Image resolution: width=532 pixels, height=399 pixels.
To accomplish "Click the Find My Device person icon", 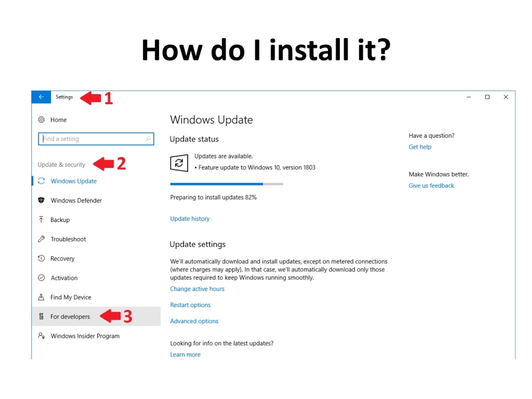I will (x=41, y=297).
